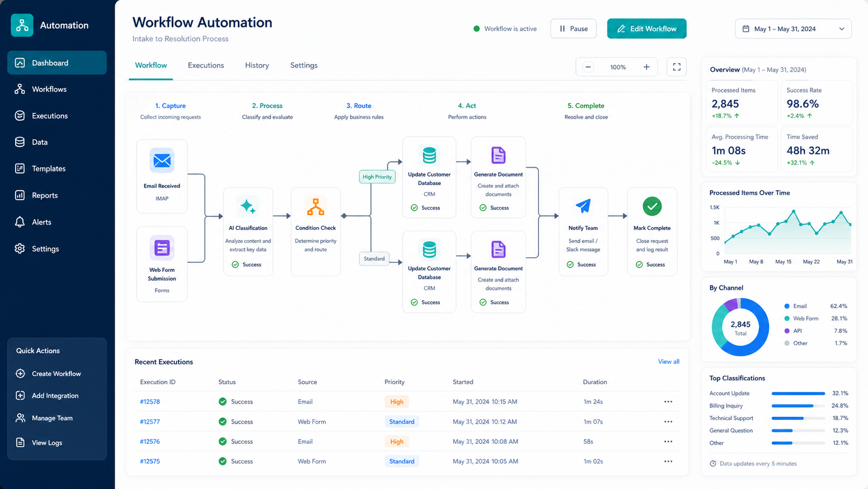Viewport: 868px width, 489px height.
Task: Click the View Logs document icon
Action: [20, 443]
